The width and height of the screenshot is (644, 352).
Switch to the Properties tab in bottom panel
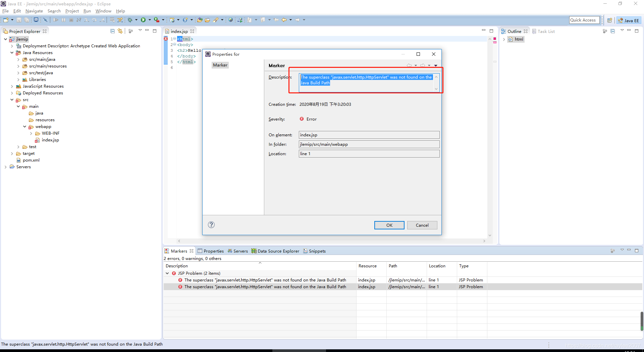click(211, 251)
